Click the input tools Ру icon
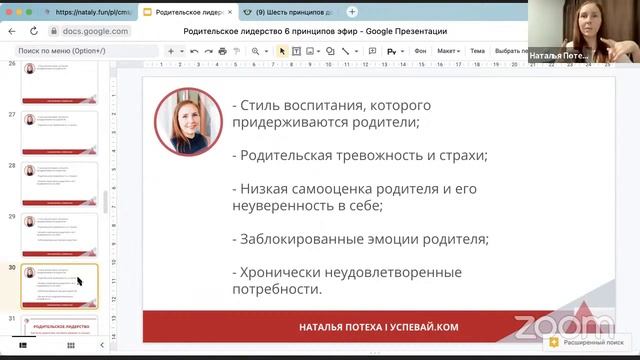The image size is (640, 360). (x=391, y=51)
